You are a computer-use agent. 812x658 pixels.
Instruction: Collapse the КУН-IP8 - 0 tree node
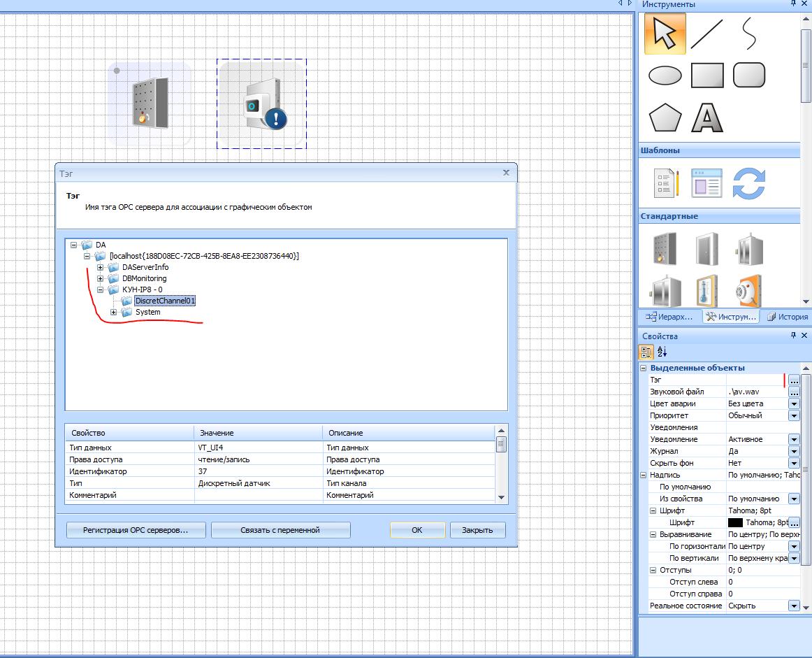tap(101, 289)
